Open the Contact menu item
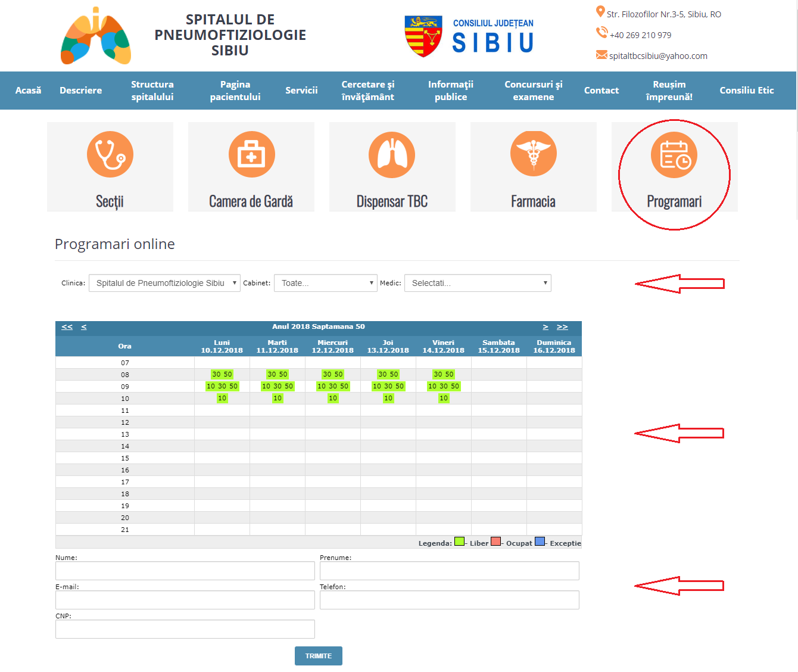Image resolution: width=798 pixels, height=672 pixels. (601, 91)
